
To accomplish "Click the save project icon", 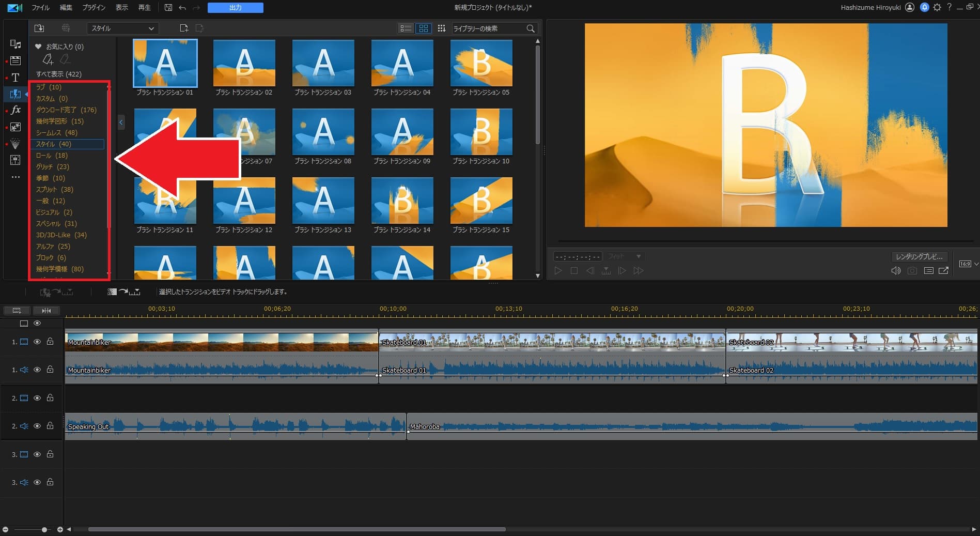I will pyautogui.click(x=168, y=7).
